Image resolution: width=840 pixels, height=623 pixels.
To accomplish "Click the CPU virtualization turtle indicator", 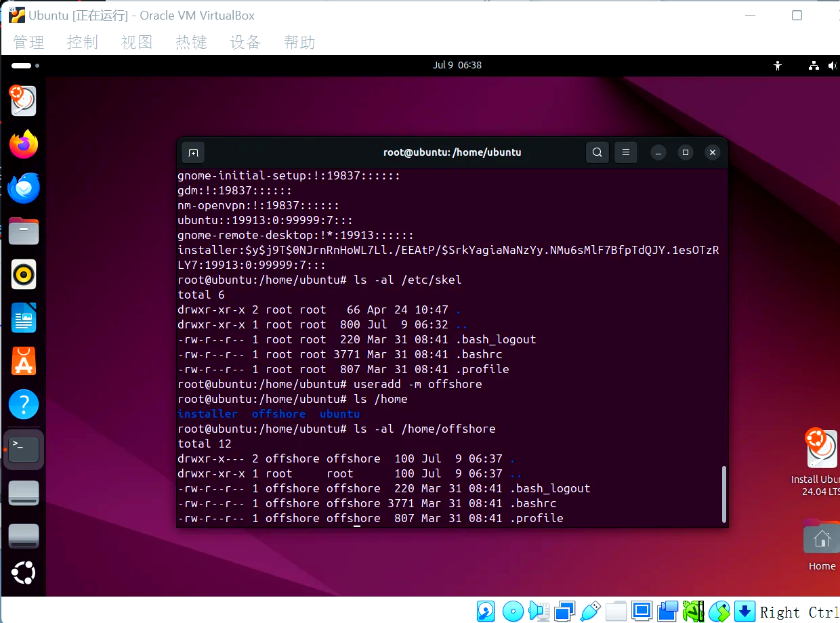I will coord(693,611).
